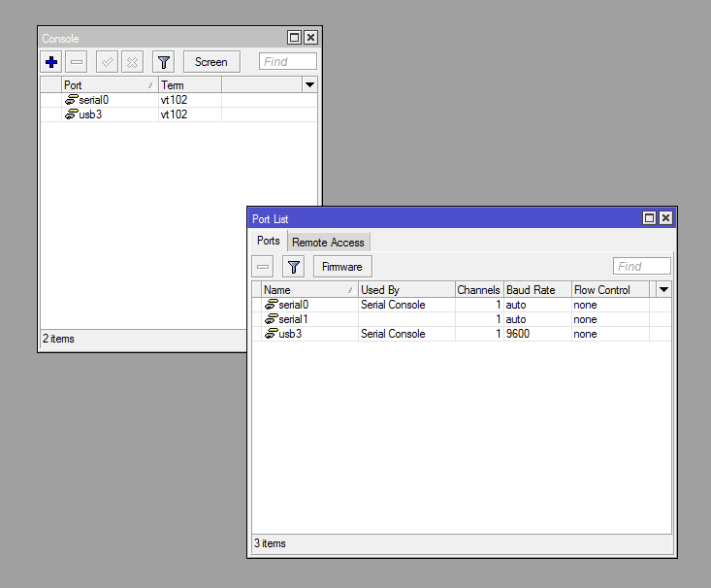Click usb3 port icon in Port List
Screen dimensions: 711x588
[272, 333]
